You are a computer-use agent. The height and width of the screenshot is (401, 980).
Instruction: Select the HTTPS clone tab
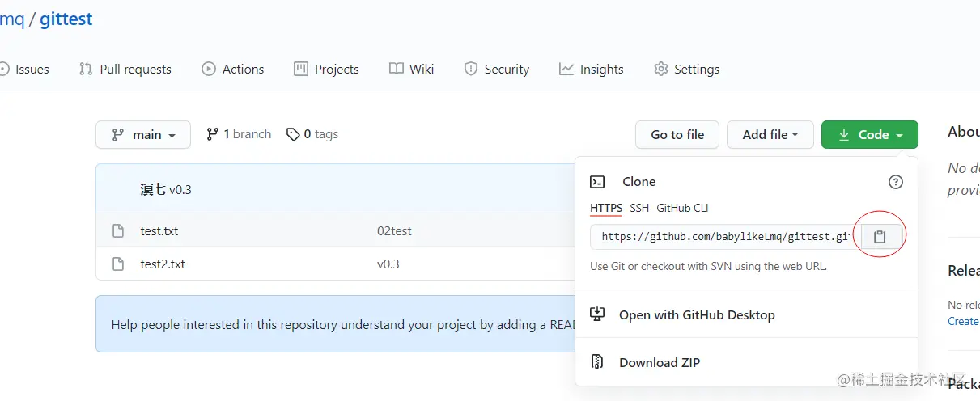click(x=606, y=208)
